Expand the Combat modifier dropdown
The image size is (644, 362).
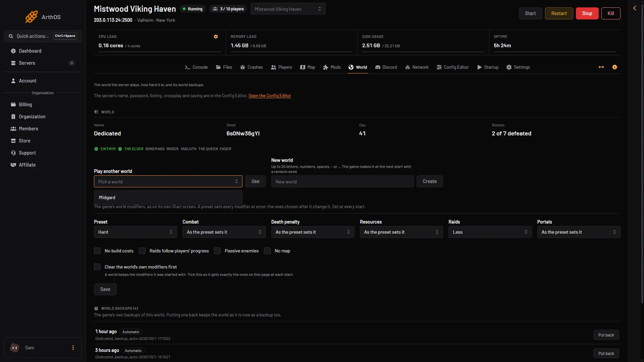point(224,232)
